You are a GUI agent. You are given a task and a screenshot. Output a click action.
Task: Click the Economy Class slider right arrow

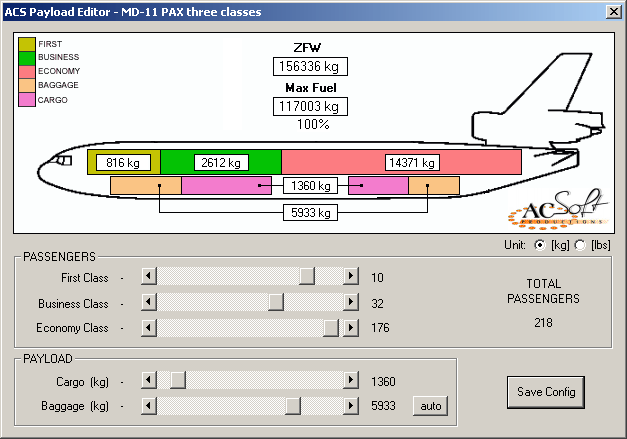point(351,328)
